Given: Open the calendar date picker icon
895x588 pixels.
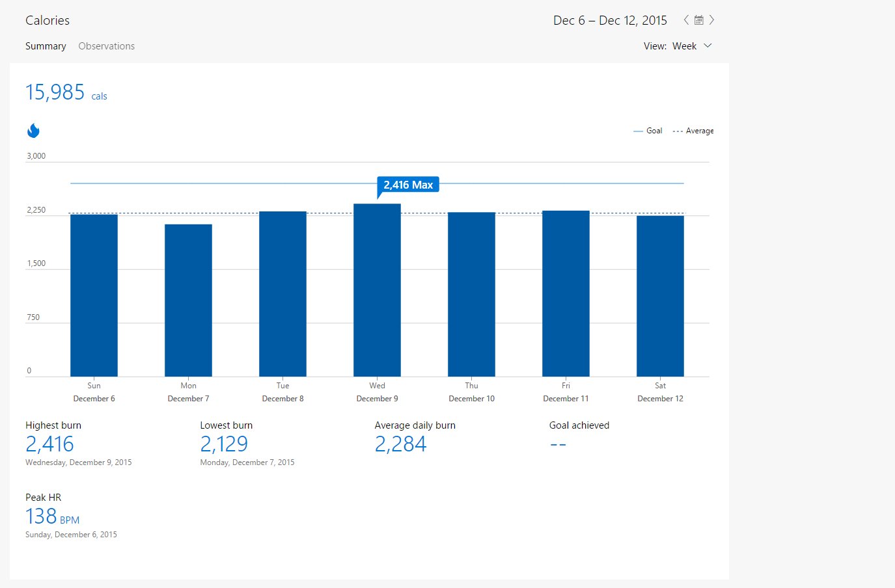Looking at the screenshot, I should (x=698, y=20).
